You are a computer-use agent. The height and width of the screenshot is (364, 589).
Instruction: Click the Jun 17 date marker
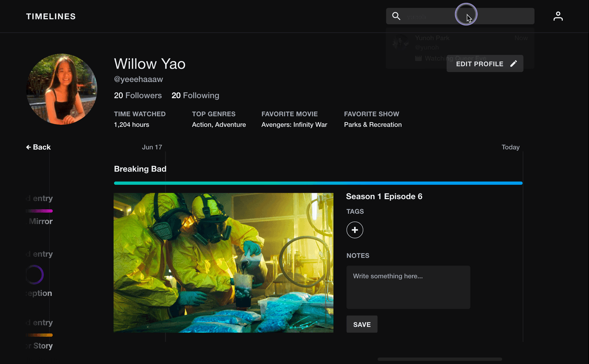point(152,147)
